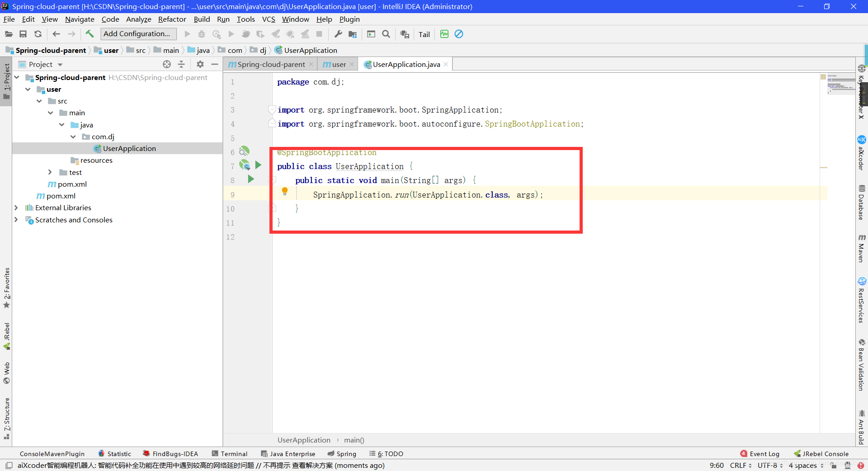
Task: Collapse the Spring-cloud-parent root node
Action: coord(17,77)
